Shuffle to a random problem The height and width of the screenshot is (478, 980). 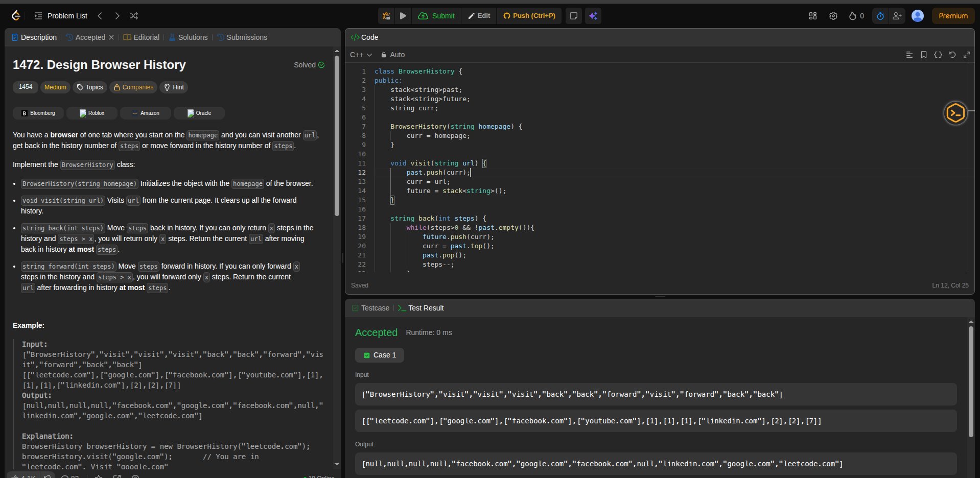pos(134,16)
